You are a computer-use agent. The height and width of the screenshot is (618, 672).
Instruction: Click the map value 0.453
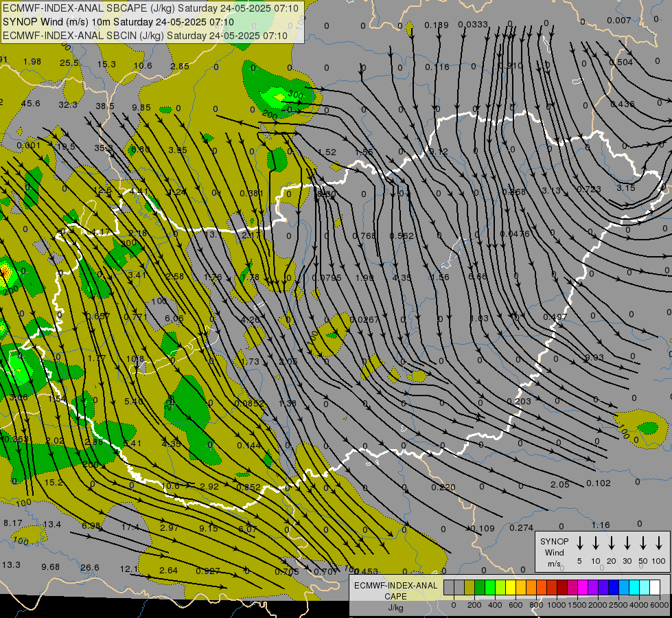pyautogui.click(x=367, y=571)
